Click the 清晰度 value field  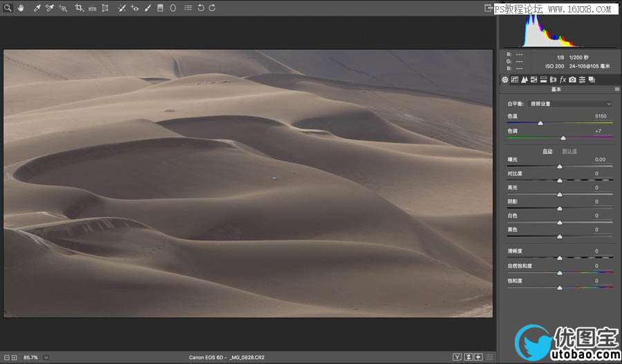pos(596,251)
